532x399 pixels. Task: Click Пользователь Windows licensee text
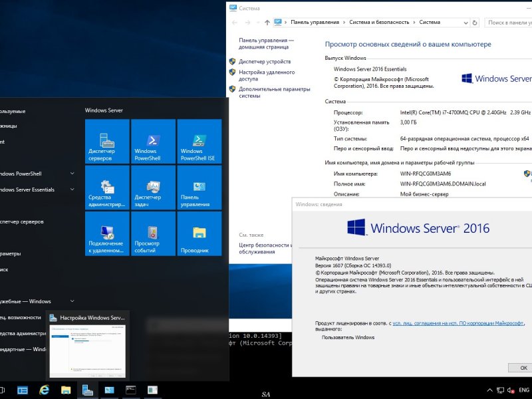[348, 337]
